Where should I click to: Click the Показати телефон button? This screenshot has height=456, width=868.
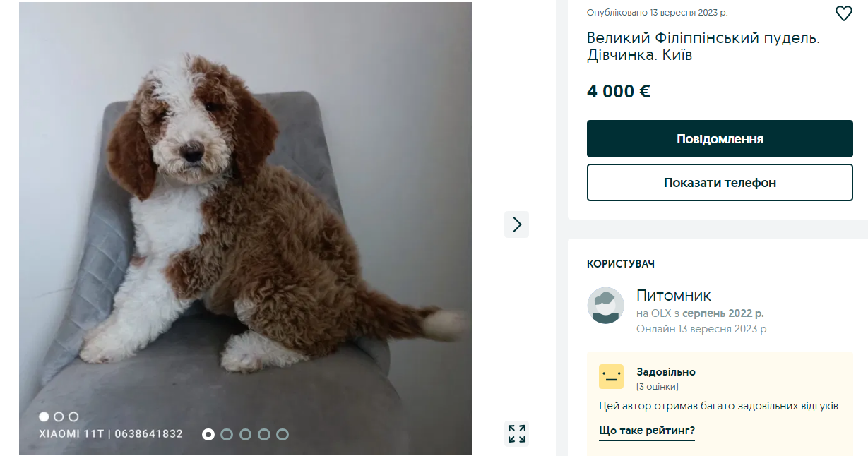point(720,183)
